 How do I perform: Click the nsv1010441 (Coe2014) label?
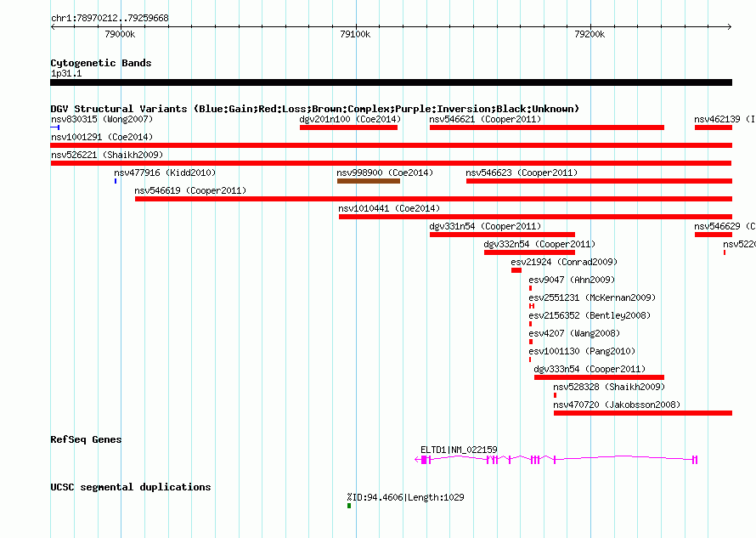coord(389,208)
